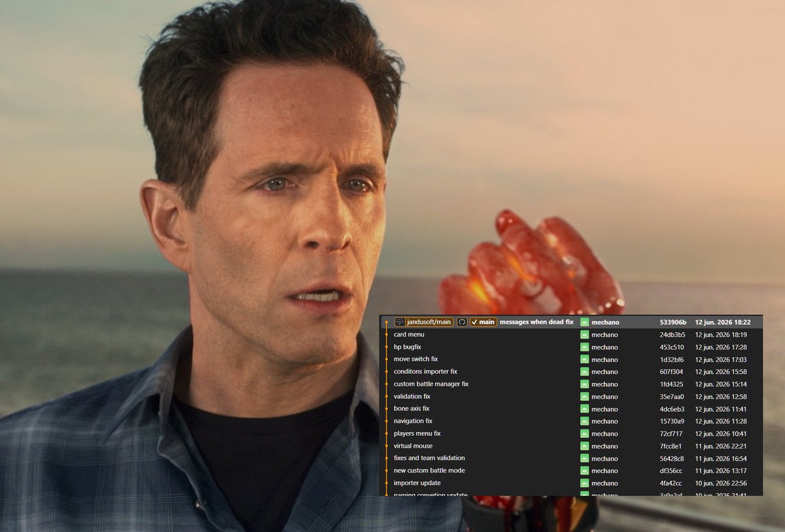Click mechano avatar on navigation fix row
The height and width of the screenshot is (532, 785).
click(584, 422)
